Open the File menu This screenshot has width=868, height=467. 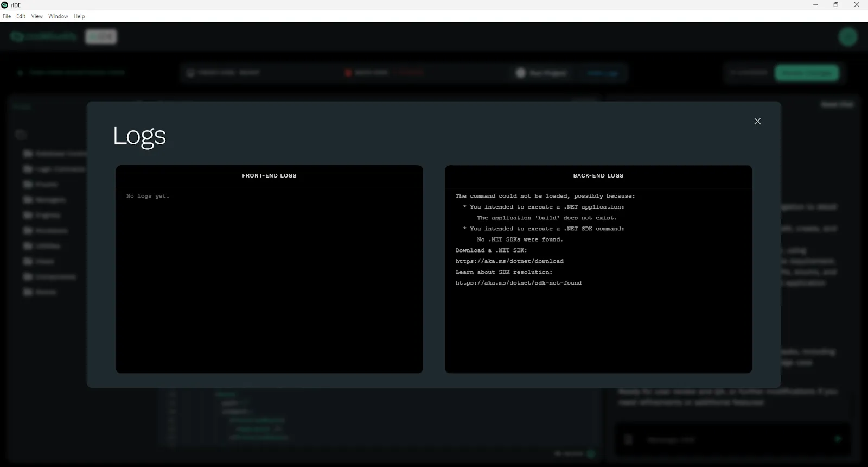(7, 16)
